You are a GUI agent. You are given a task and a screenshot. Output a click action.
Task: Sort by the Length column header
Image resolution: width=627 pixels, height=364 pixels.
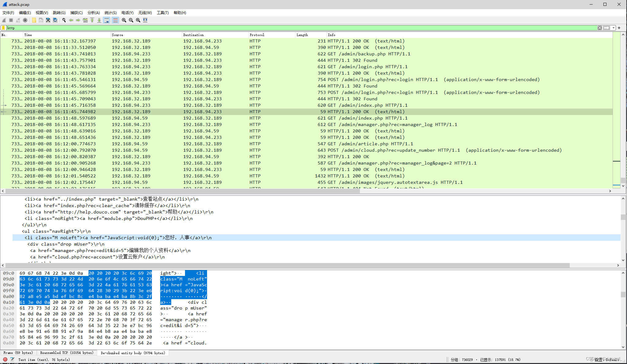(311, 35)
